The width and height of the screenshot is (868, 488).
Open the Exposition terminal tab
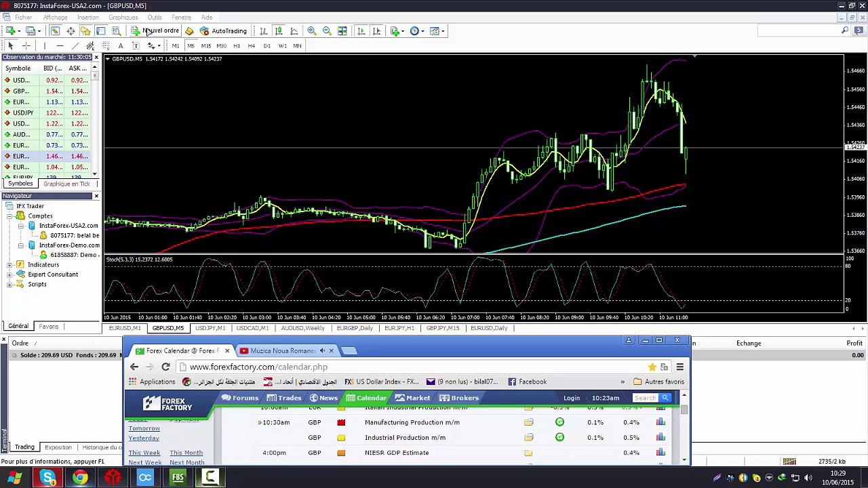(x=58, y=447)
